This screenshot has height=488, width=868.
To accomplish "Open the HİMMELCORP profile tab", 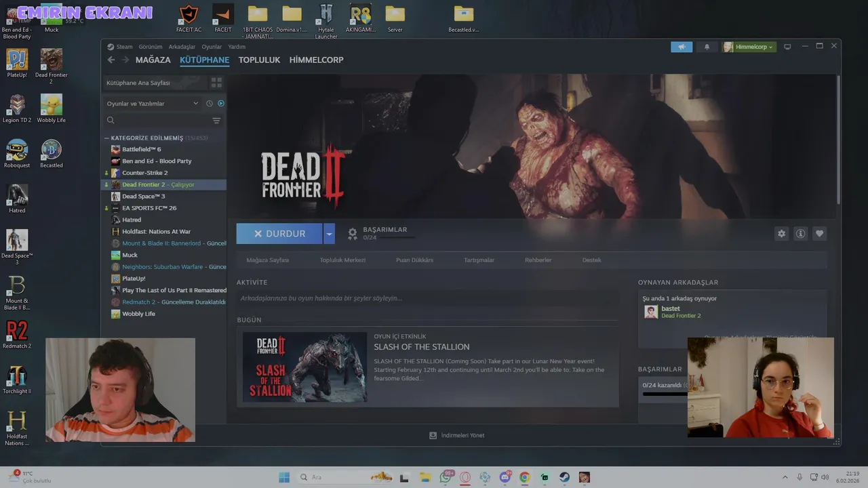I will pyautogui.click(x=316, y=60).
